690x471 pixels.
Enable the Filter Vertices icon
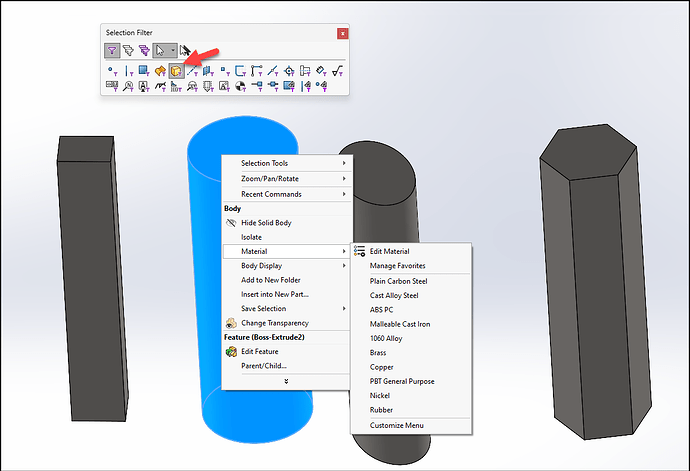[x=112, y=70]
